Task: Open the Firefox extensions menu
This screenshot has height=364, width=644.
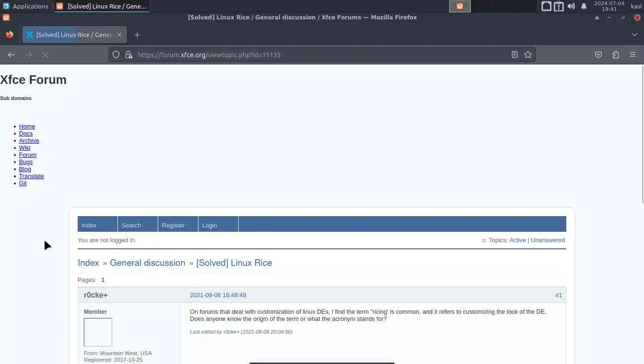Action: pyautogui.click(x=616, y=55)
